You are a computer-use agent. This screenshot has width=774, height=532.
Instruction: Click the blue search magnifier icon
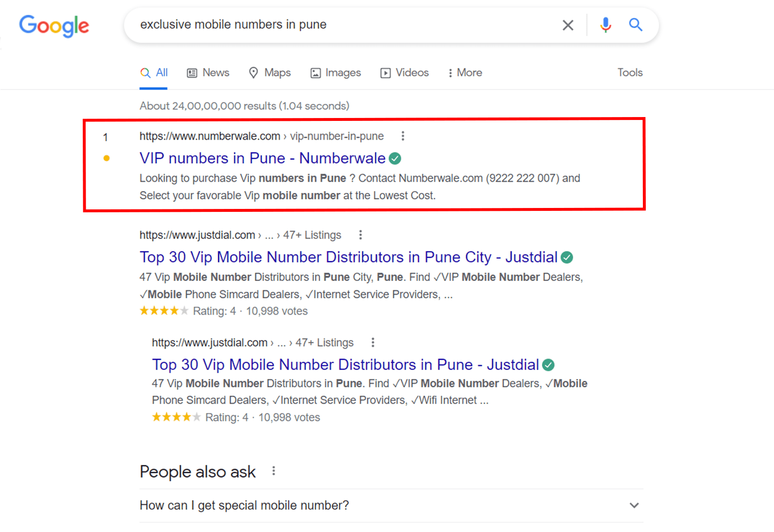635,25
